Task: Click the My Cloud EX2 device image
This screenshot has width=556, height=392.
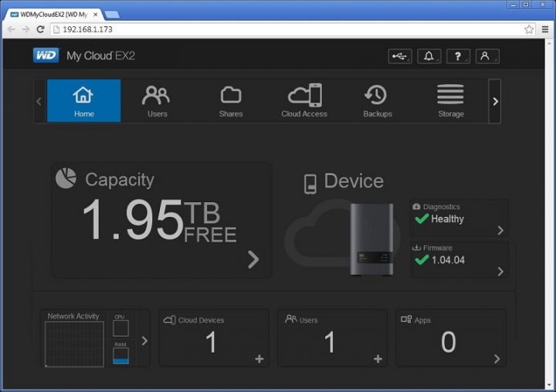Action: pos(371,239)
